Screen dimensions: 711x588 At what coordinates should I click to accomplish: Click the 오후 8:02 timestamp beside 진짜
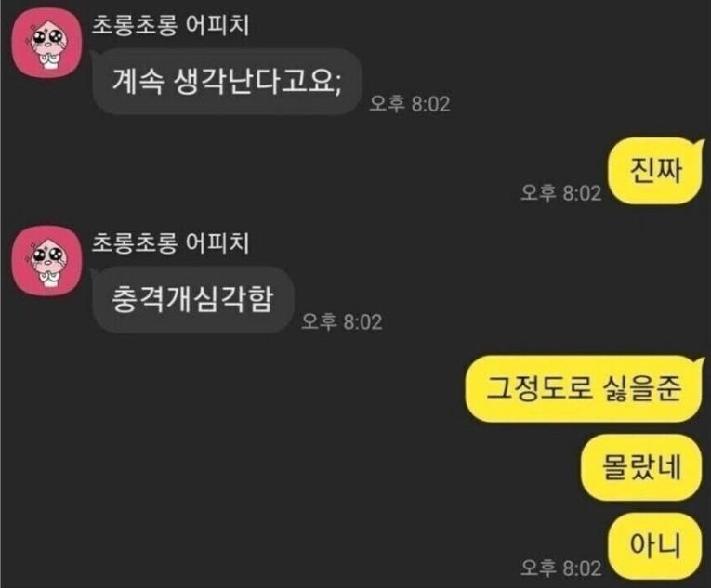561,193
